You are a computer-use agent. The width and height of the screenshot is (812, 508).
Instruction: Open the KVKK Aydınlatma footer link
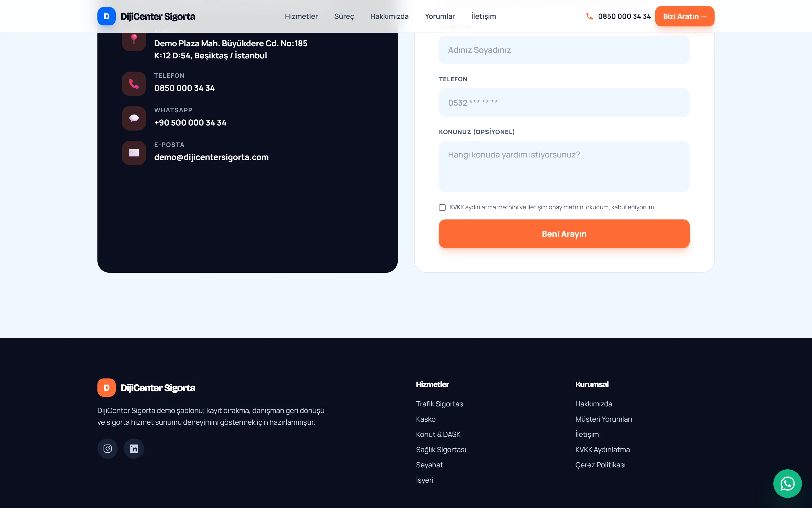tap(603, 450)
